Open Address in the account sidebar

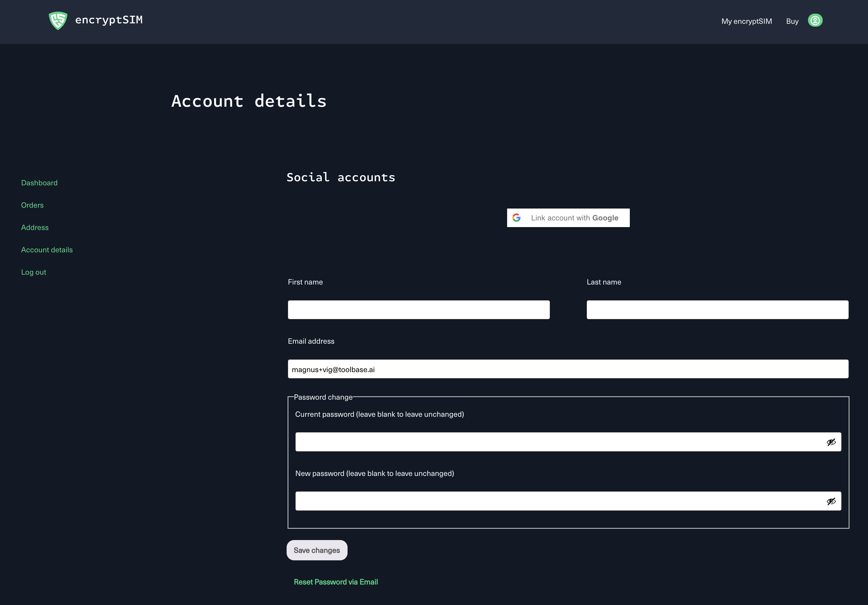[35, 227]
